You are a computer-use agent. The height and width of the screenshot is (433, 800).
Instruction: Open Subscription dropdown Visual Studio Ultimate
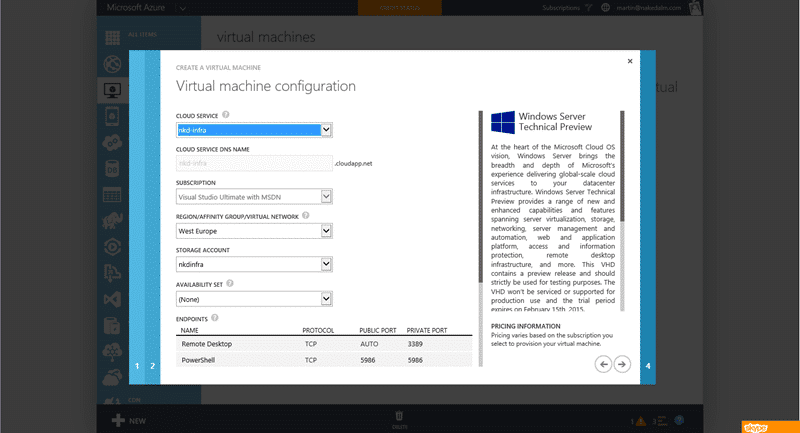pos(254,197)
